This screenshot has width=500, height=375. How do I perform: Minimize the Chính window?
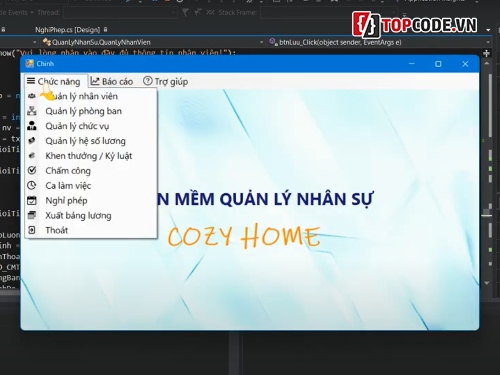point(412,63)
